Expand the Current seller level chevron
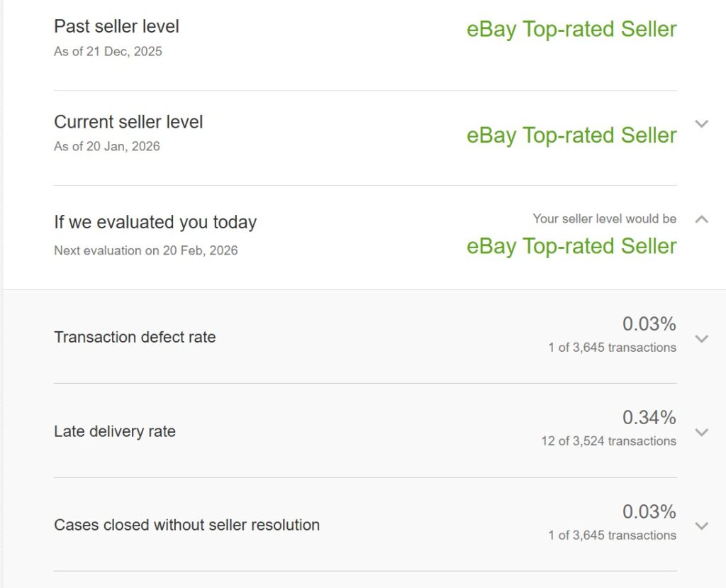 pos(702,124)
